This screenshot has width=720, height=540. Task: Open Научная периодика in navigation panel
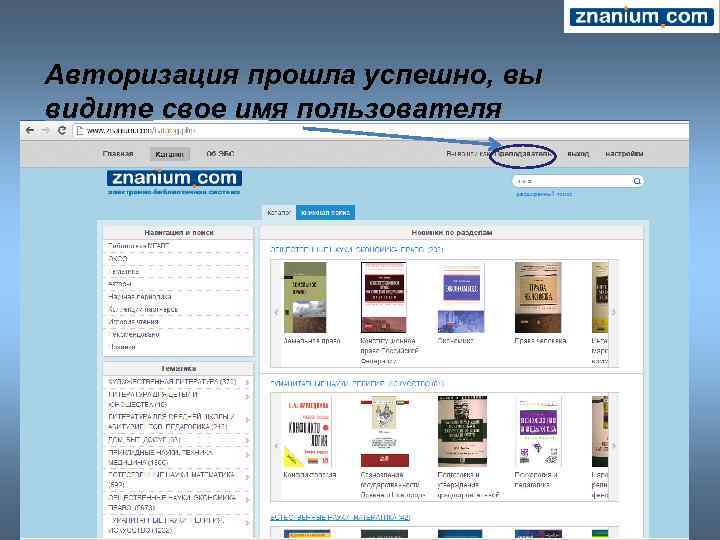click(140, 297)
